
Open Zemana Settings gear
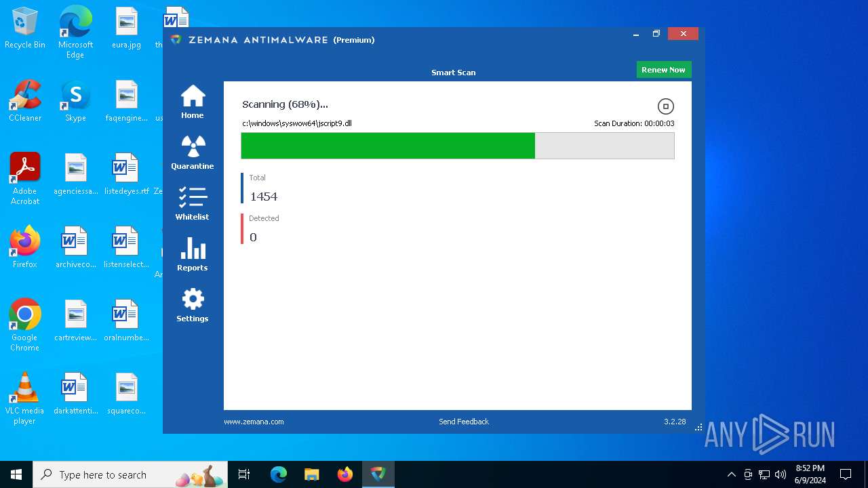[193, 305]
